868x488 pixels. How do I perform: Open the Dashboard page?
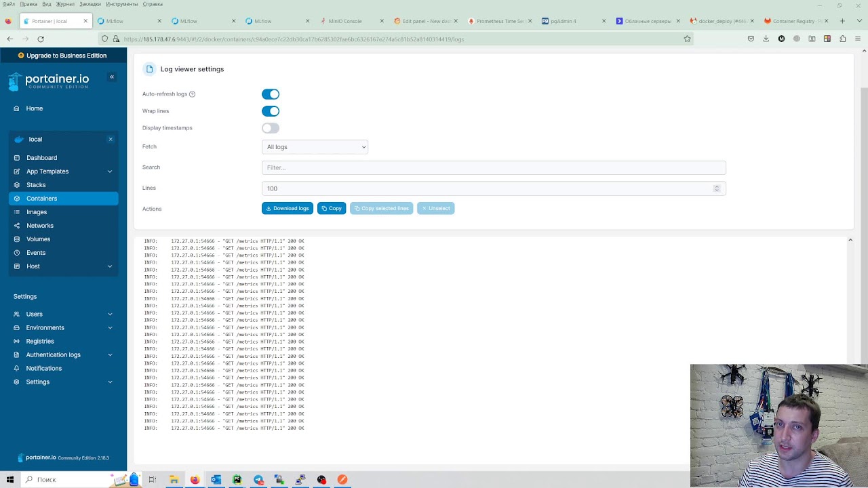click(63, 158)
